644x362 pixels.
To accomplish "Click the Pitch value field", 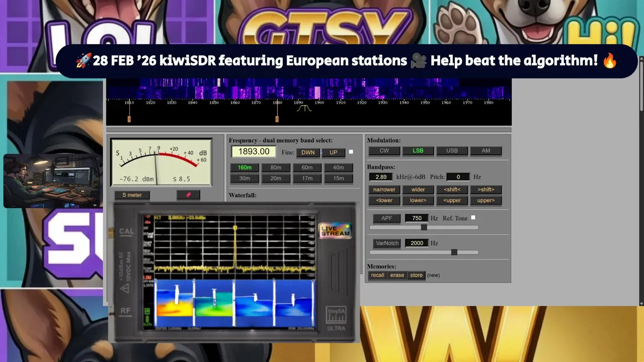I will click(458, 177).
